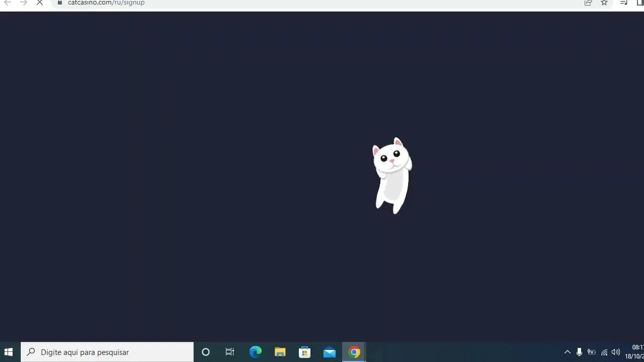The height and width of the screenshot is (362, 644).
Task: Open Wi-Fi network tray icon
Action: 604,352
